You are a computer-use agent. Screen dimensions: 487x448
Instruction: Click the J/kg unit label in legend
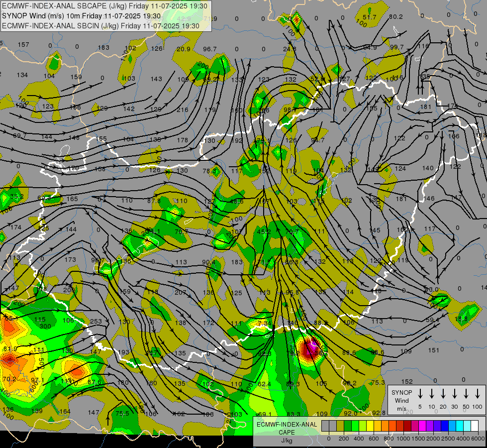[x=287, y=441]
